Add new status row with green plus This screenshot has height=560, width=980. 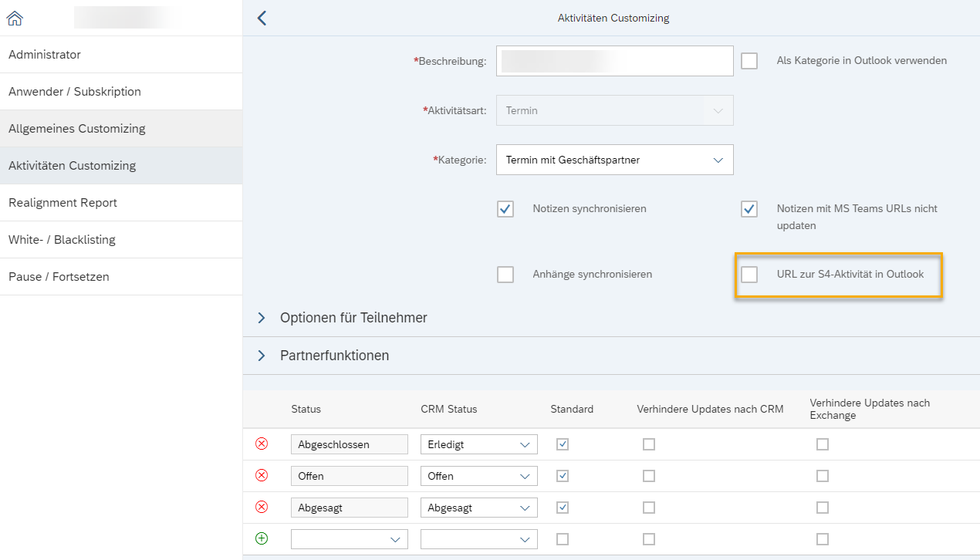[x=262, y=538]
